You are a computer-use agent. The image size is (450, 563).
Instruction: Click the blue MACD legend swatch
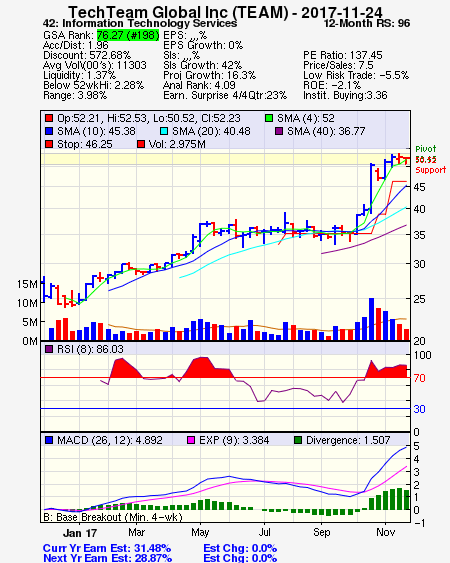[49, 440]
